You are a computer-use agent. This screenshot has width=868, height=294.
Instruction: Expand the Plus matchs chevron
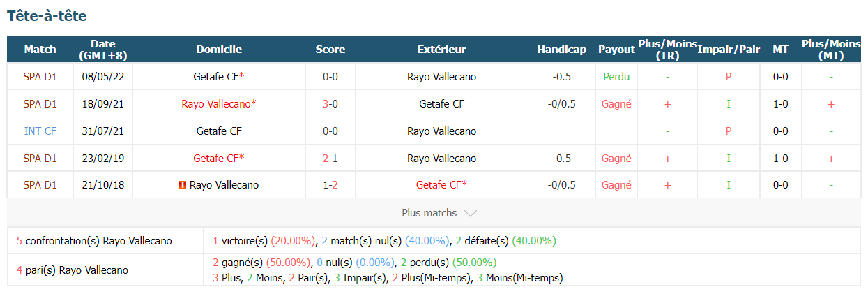tap(470, 213)
